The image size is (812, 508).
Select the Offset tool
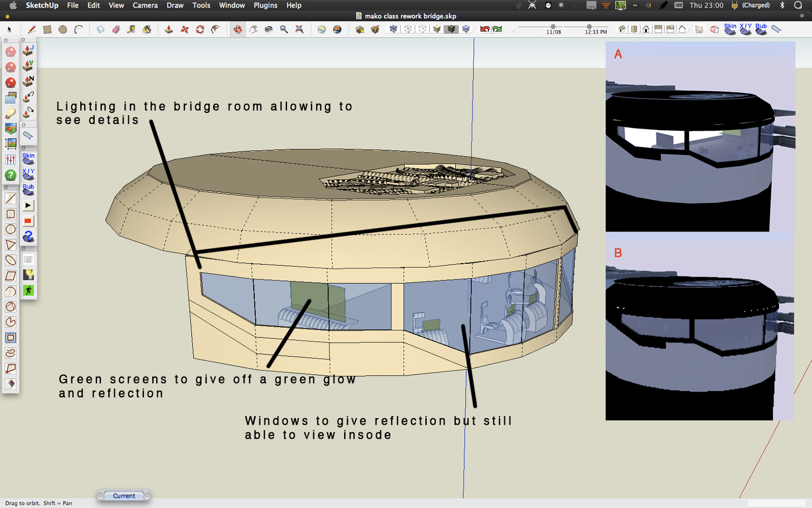216,29
